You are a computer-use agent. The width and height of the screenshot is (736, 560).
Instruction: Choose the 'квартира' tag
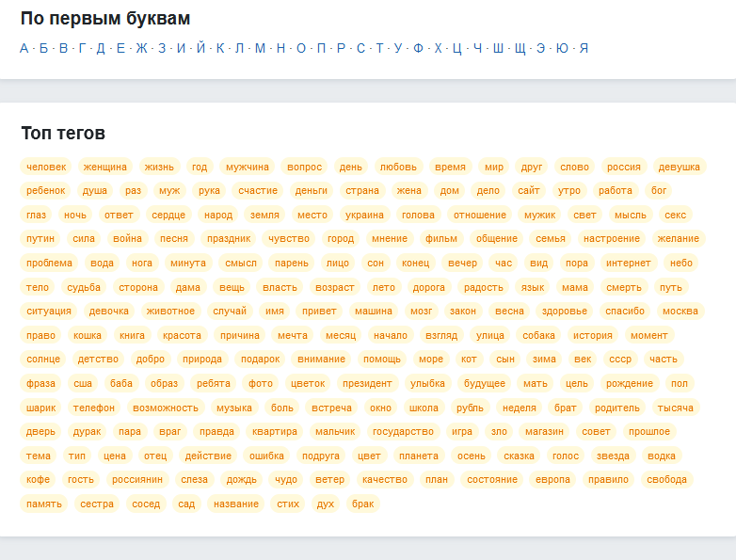274,431
